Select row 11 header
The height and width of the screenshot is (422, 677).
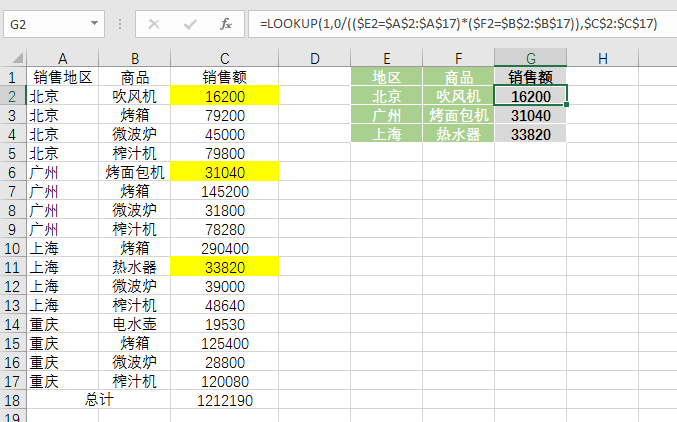(13, 267)
